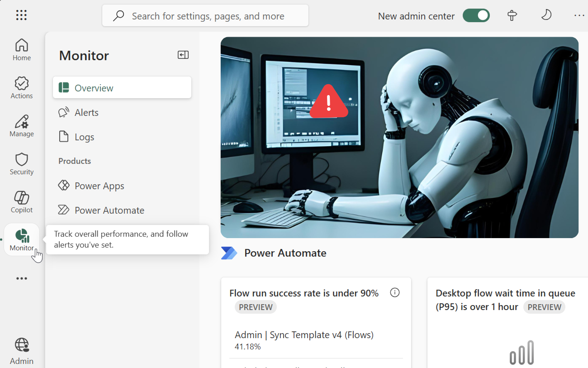Click PREVIEW badge on desktop flow card
Viewport: 588px width, 368px height.
[545, 307]
